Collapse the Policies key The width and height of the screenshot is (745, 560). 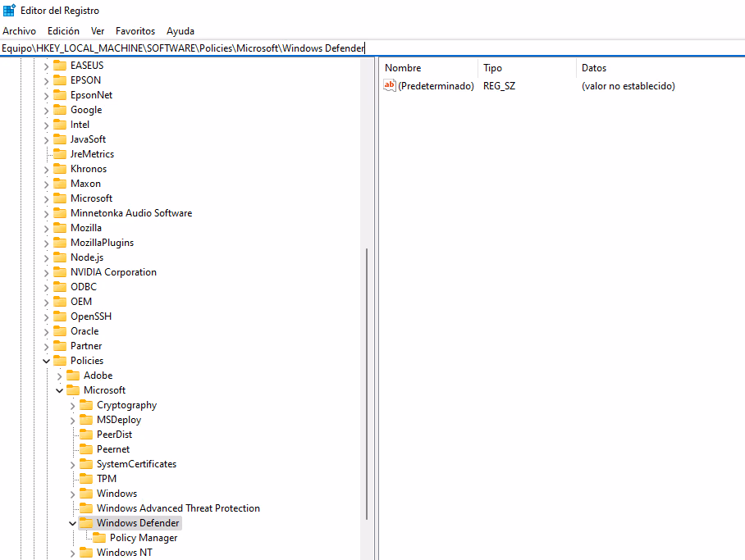pos(46,361)
